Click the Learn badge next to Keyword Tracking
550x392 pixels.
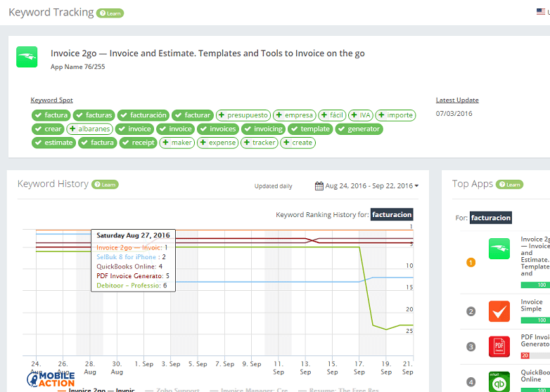point(110,13)
